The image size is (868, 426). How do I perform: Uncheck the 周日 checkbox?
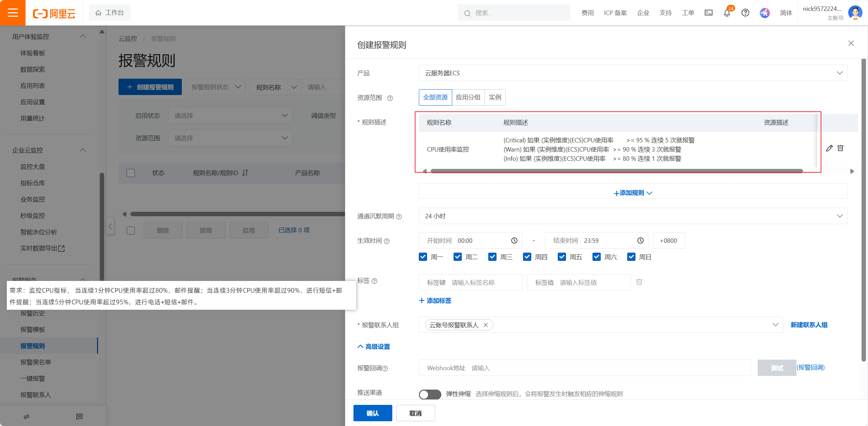coord(631,257)
